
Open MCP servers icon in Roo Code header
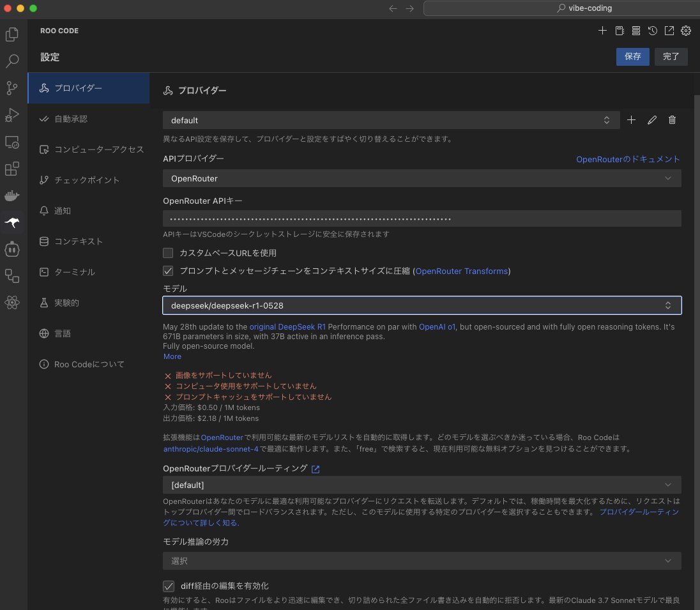635,31
